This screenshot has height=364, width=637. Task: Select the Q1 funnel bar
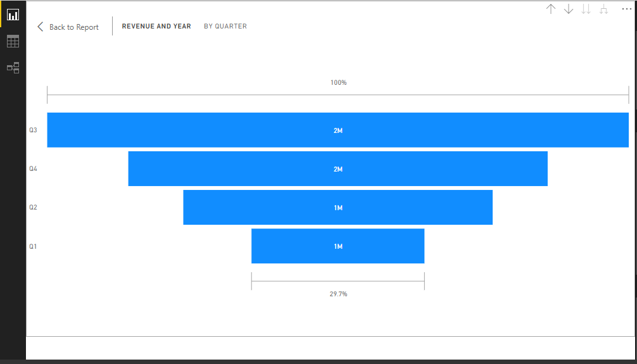click(x=338, y=246)
